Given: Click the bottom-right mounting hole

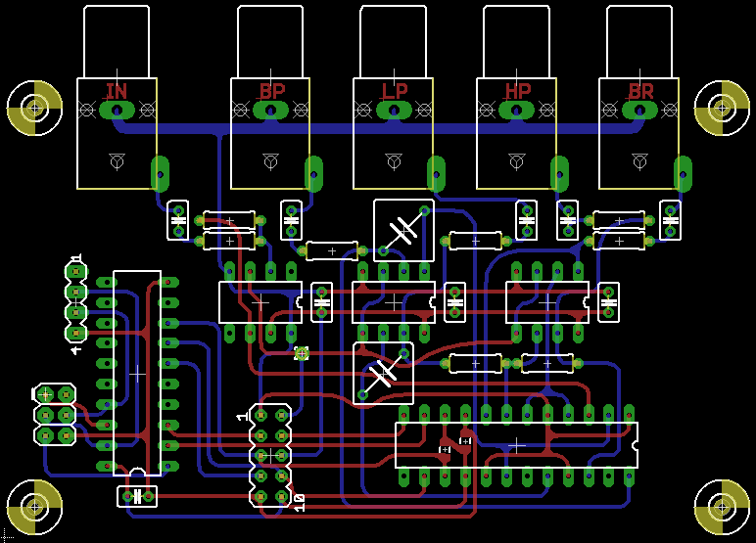Looking at the screenshot, I should click(x=722, y=507).
